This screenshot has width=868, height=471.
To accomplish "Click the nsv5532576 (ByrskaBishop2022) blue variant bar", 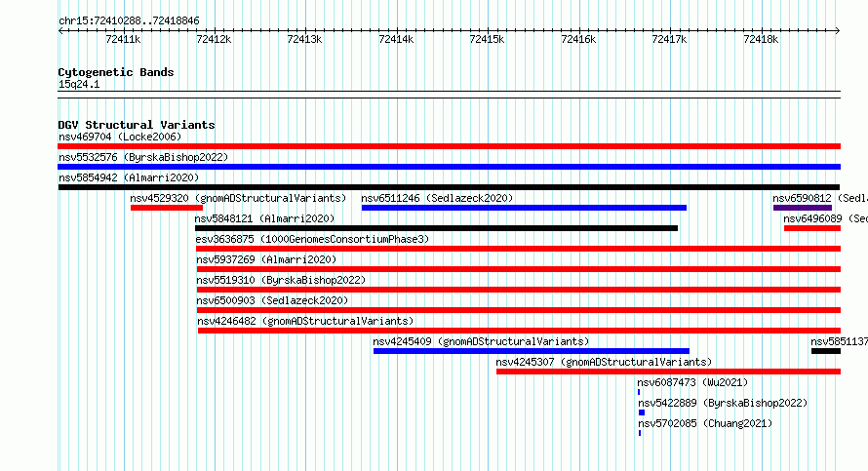I will pos(449,167).
